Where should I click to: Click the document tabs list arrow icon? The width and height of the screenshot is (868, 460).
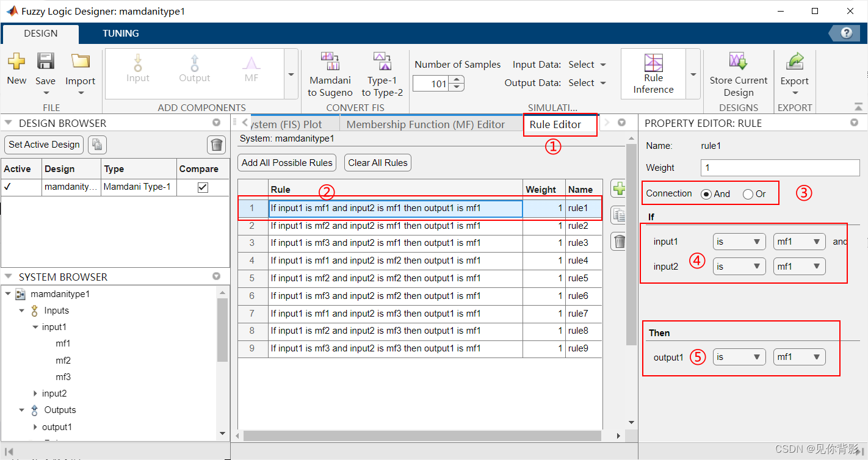click(621, 123)
